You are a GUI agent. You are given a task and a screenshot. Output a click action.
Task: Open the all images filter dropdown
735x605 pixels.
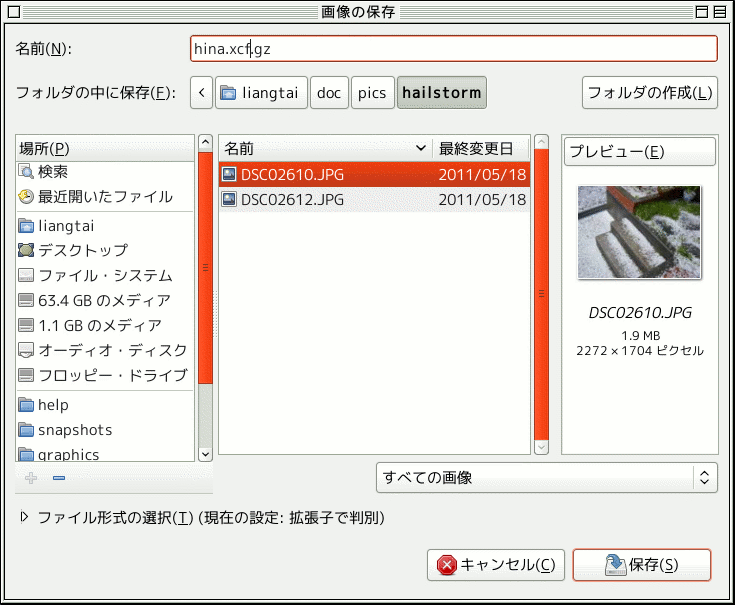(546, 478)
